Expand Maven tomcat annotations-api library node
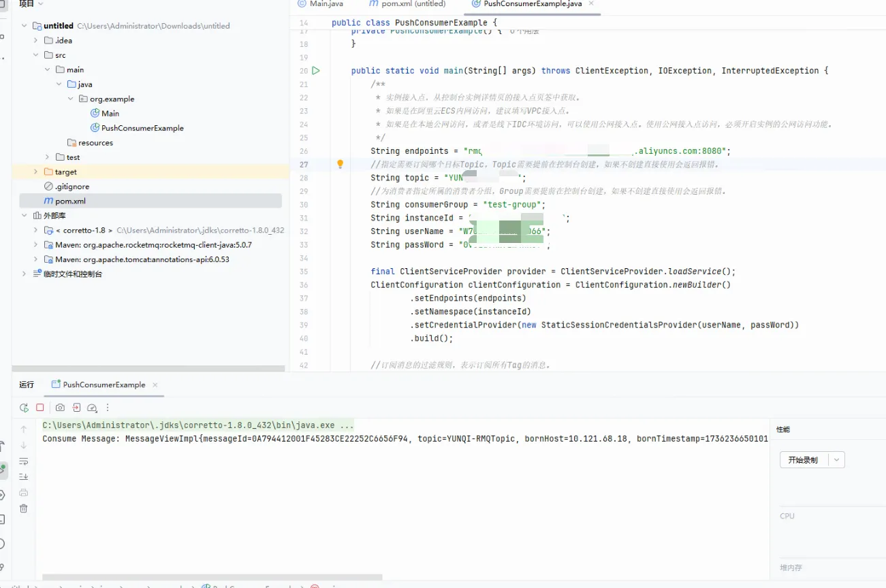 pos(36,259)
